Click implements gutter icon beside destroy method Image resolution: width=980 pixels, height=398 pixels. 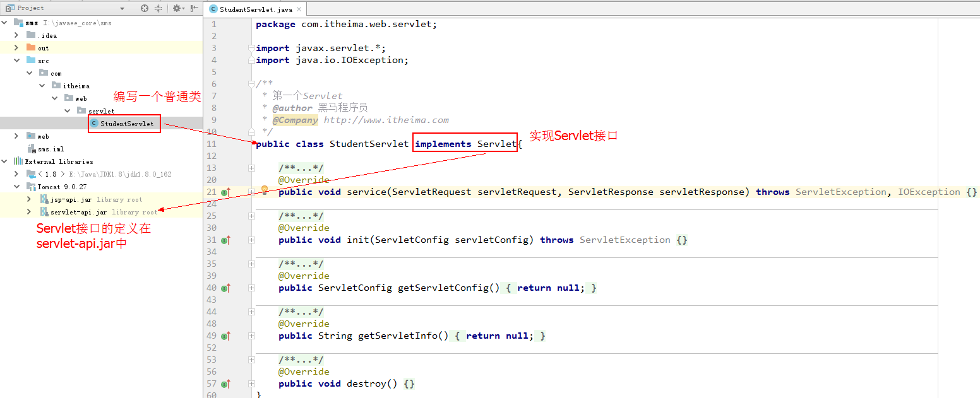point(225,383)
